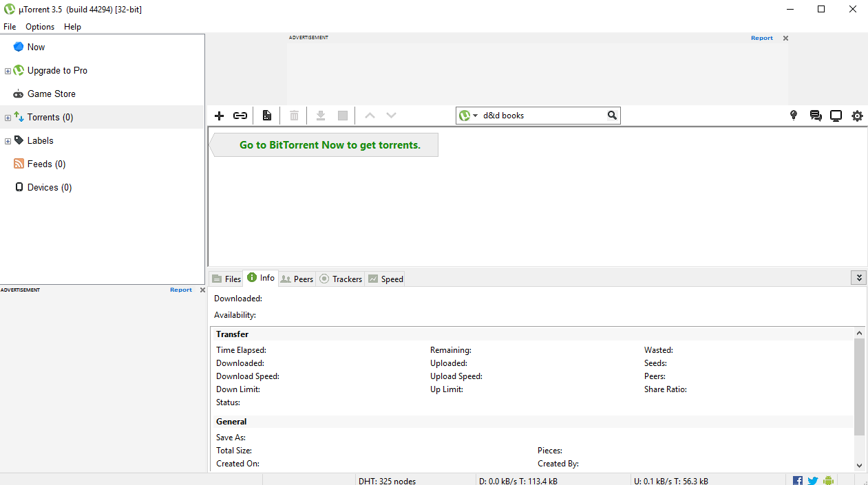This screenshot has height=485, width=868.
Task: Close the top advertisement banner
Action: click(x=785, y=38)
